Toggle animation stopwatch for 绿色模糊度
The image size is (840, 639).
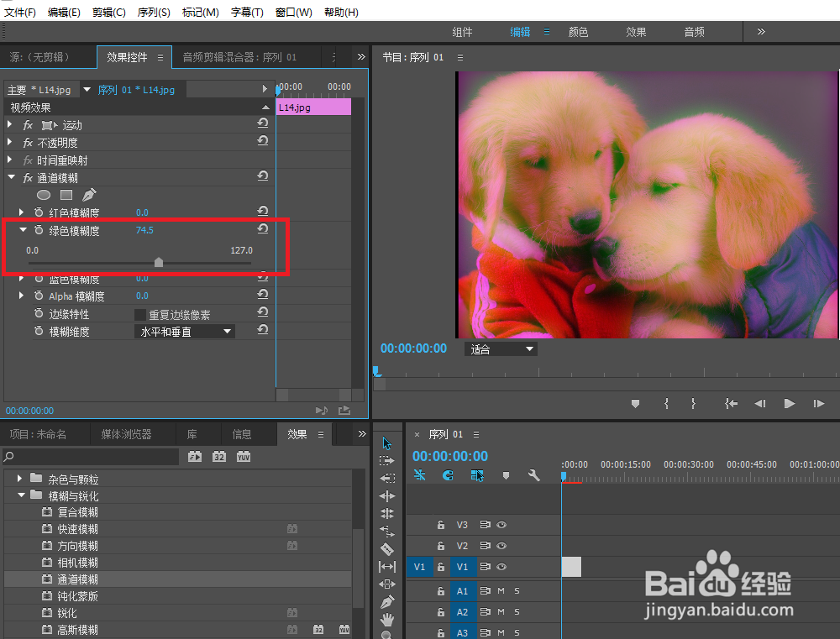point(39,230)
